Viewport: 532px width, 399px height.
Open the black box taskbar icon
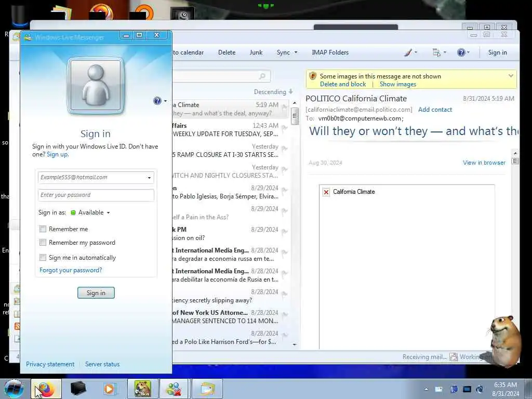point(78,389)
